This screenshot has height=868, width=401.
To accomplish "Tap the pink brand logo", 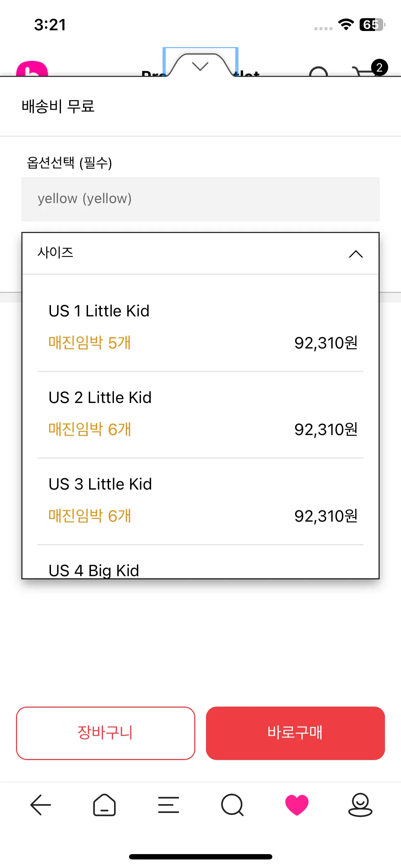I will pyautogui.click(x=32, y=69).
